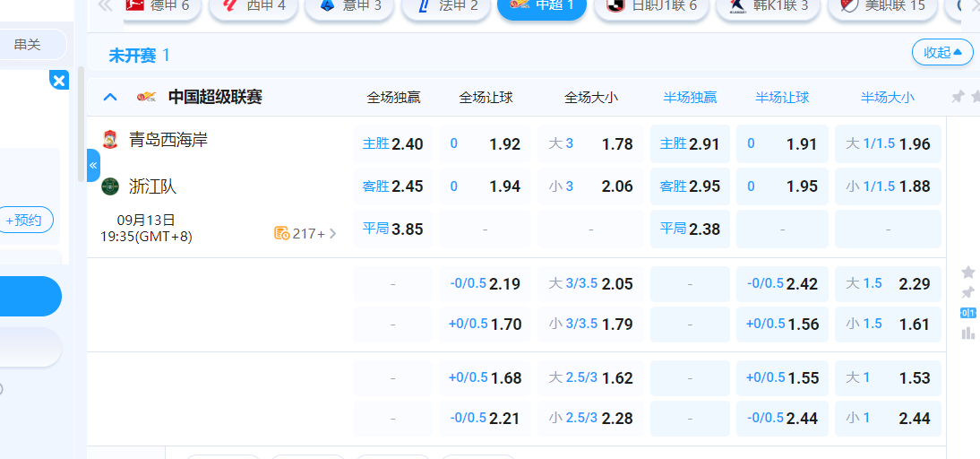Click the 浙江队 team badge icon
The image size is (980, 459).
pyautogui.click(x=110, y=186)
